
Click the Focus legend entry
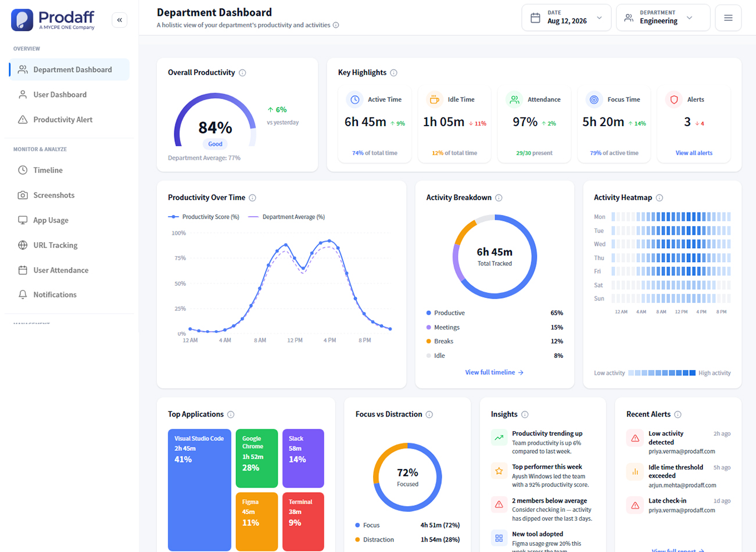407,525
